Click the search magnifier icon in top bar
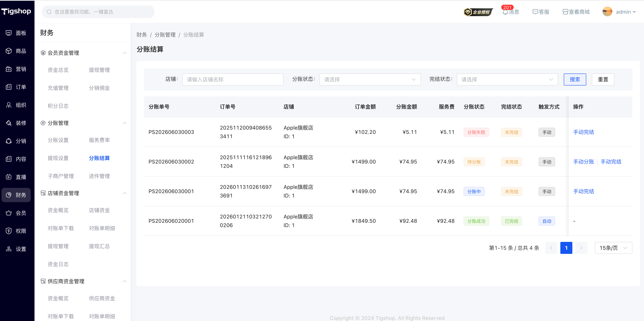 49,12
